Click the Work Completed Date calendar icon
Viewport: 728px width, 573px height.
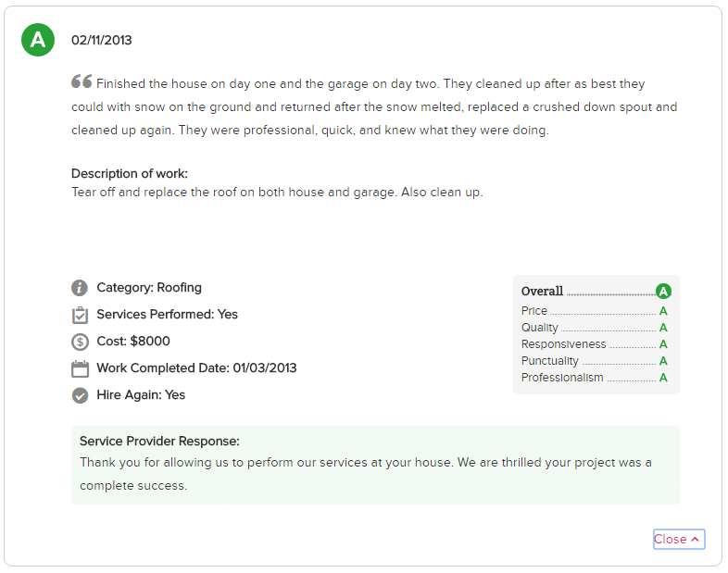(x=80, y=368)
